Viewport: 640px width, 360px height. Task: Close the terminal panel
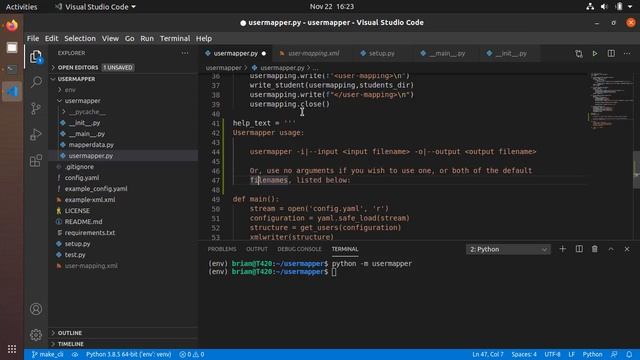[x=627, y=249]
